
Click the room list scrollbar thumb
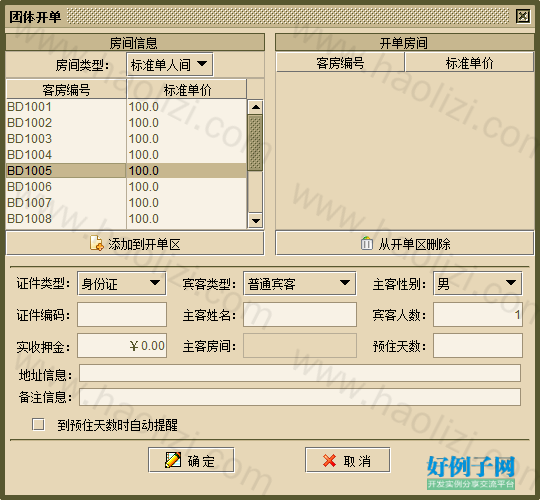(256, 143)
